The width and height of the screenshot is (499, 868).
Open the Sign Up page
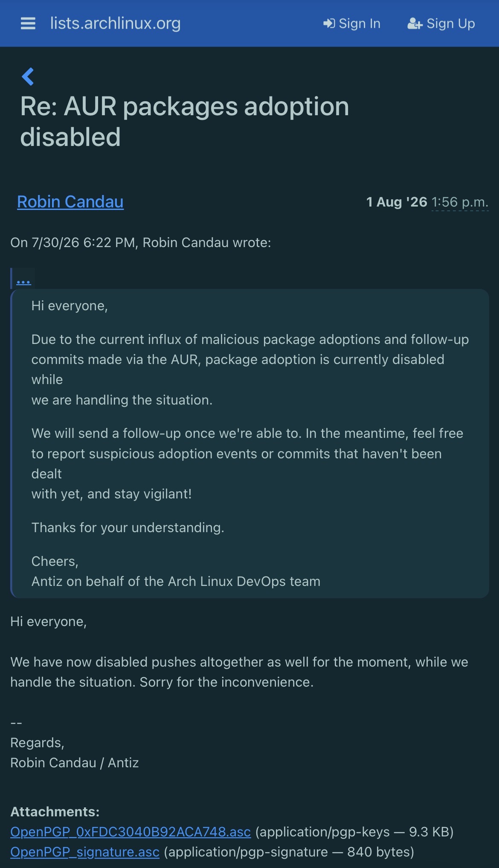(x=441, y=23)
